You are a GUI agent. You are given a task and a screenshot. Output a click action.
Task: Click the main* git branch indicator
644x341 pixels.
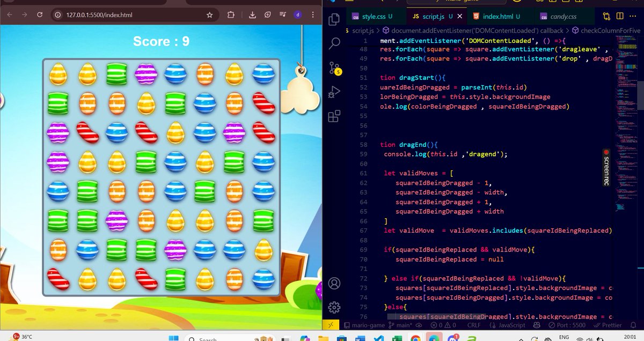[x=401, y=325]
